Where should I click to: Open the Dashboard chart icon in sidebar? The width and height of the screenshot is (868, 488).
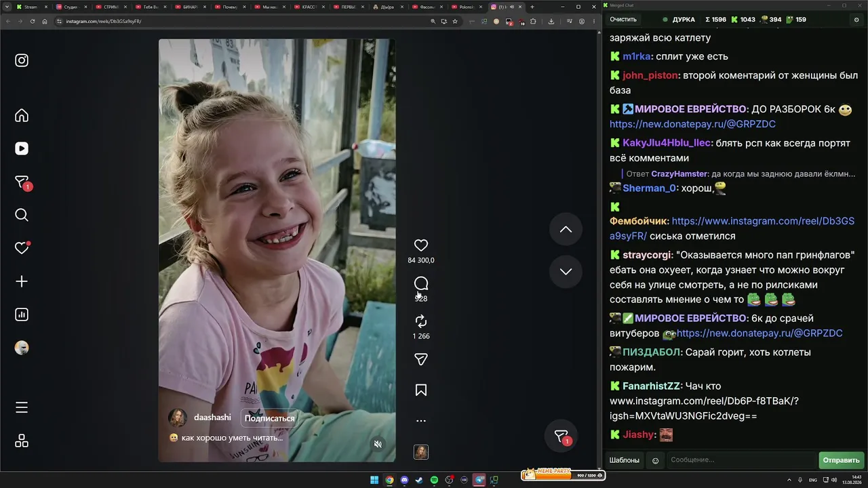(22, 314)
